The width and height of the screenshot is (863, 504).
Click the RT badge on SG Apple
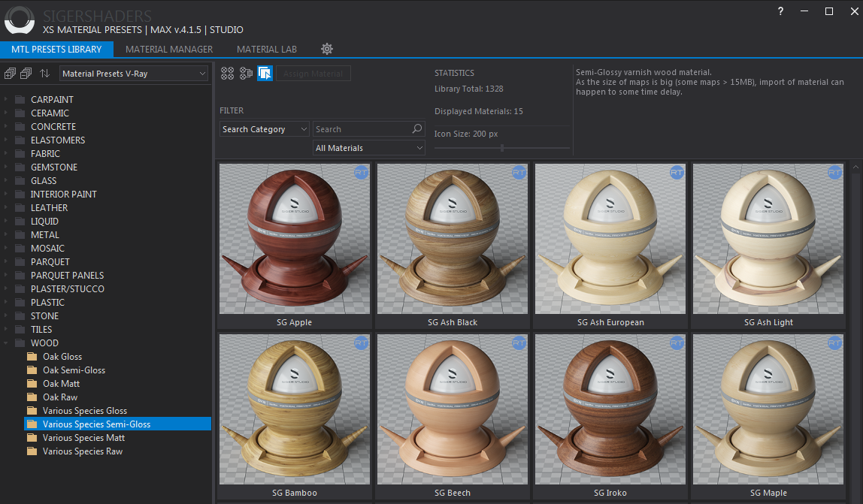361,173
